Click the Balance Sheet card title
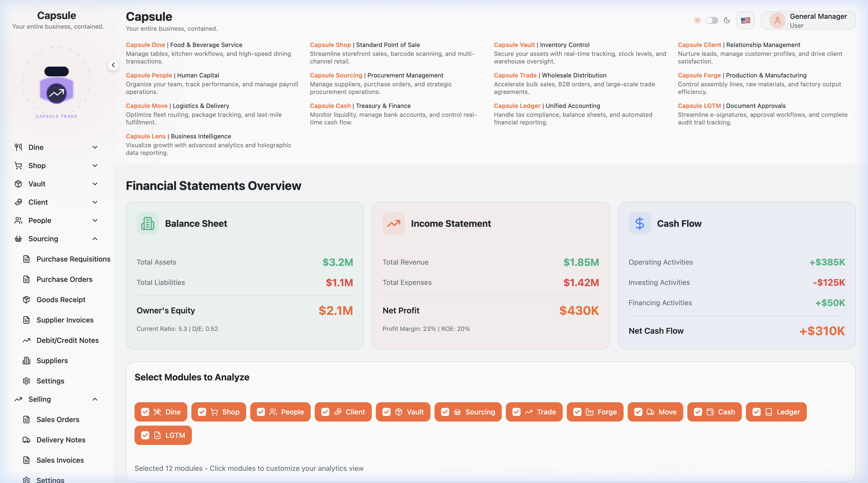The height and width of the screenshot is (483, 868). (x=196, y=223)
